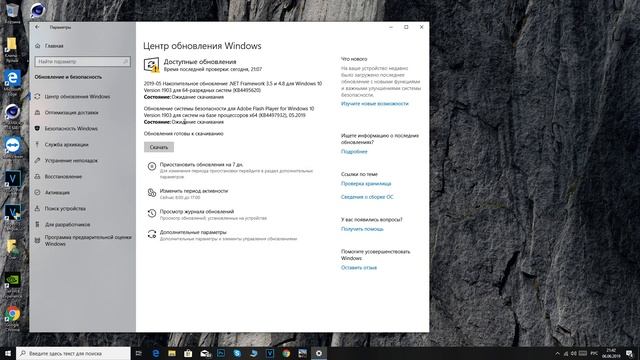640x360 pixels.
Task: Click the Что нового heading
Action: pos(354,59)
